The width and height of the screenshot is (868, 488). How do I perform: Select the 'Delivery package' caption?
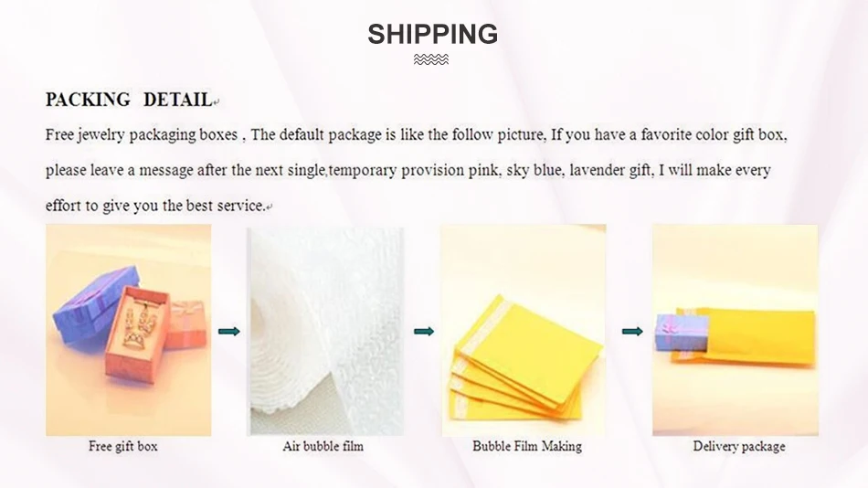pyautogui.click(x=739, y=447)
